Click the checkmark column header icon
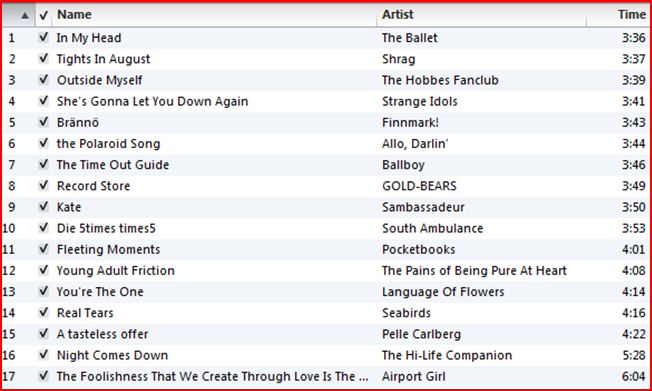The image size is (652, 391). (x=44, y=15)
